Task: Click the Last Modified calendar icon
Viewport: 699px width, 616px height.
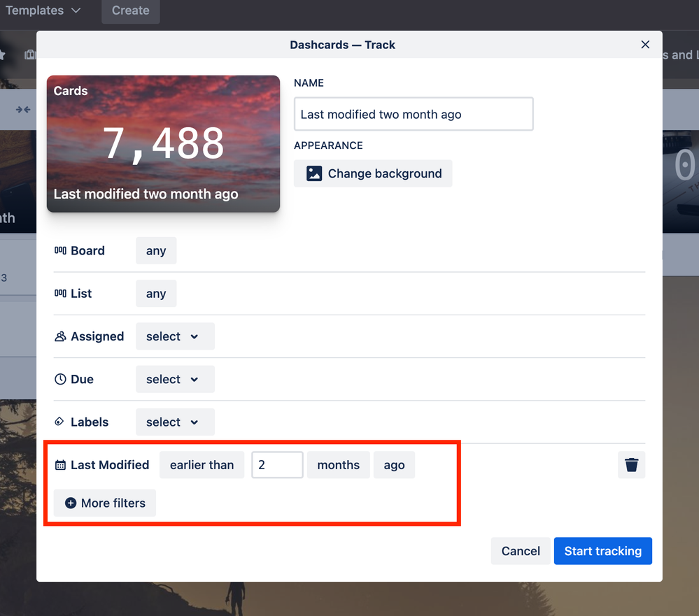Action: 60,465
